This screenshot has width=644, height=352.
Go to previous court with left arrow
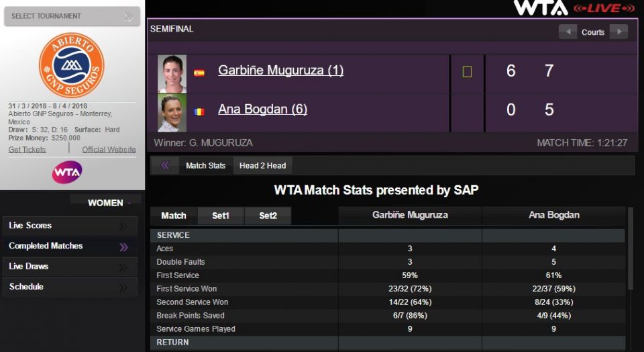pyautogui.click(x=568, y=32)
